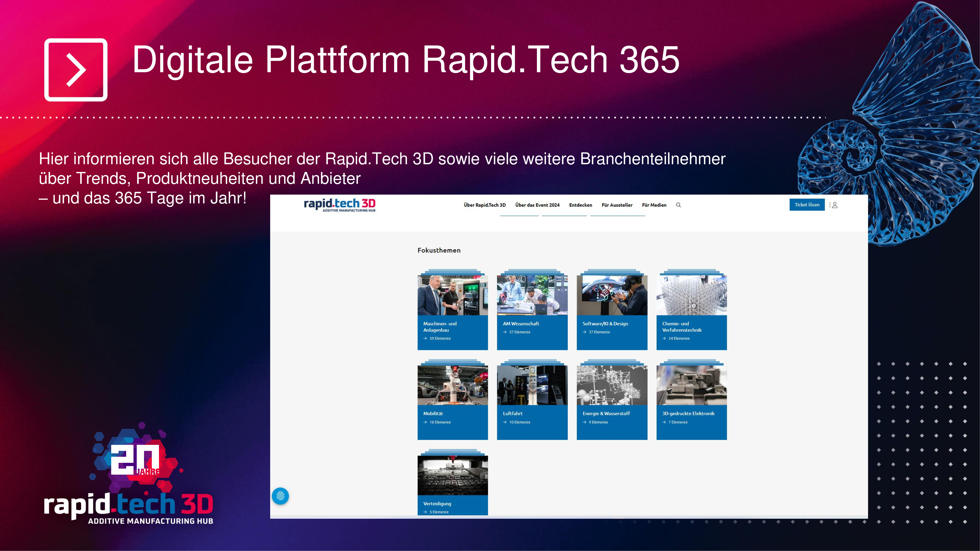The image size is (980, 551).
Task: Click the '10 Elemente' count text
Action: [x=520, y=422]
